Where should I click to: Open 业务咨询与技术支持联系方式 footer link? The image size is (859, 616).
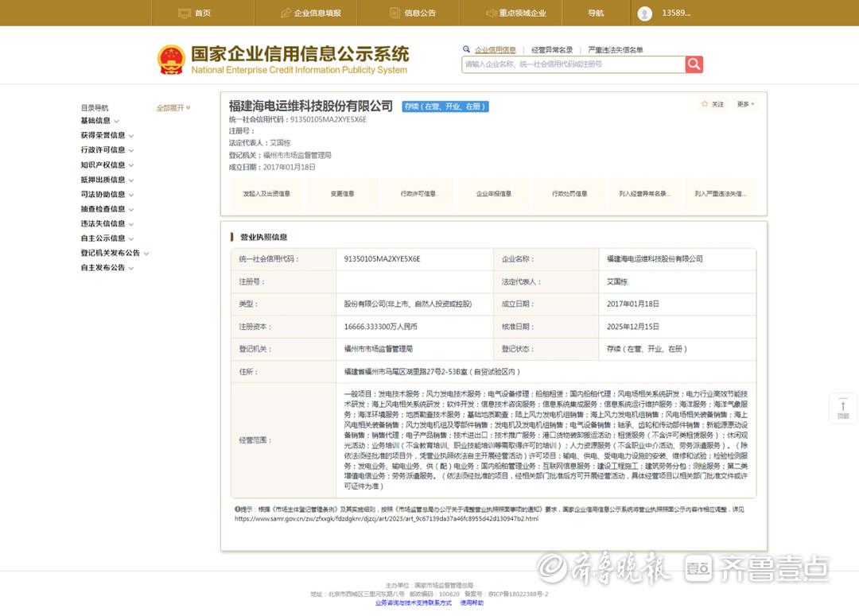[414, 602]
